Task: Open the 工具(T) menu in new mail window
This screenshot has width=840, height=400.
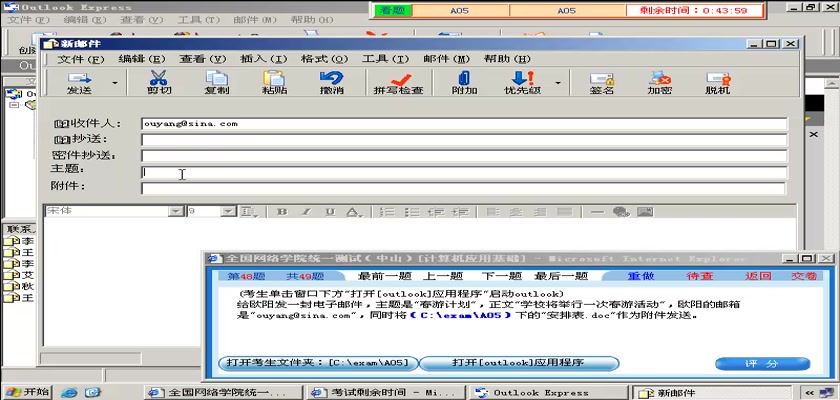Action: pyautogui.click(x=386, y=59)
